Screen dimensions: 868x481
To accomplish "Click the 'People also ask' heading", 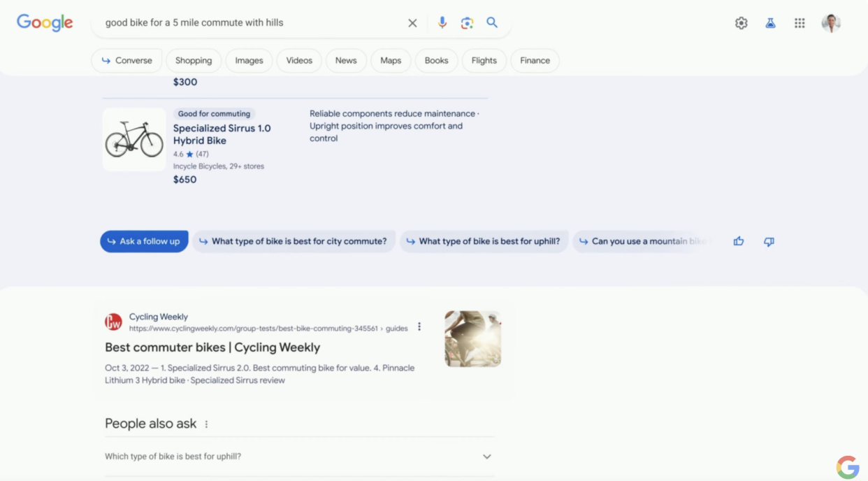I will (x=151, y=424).
